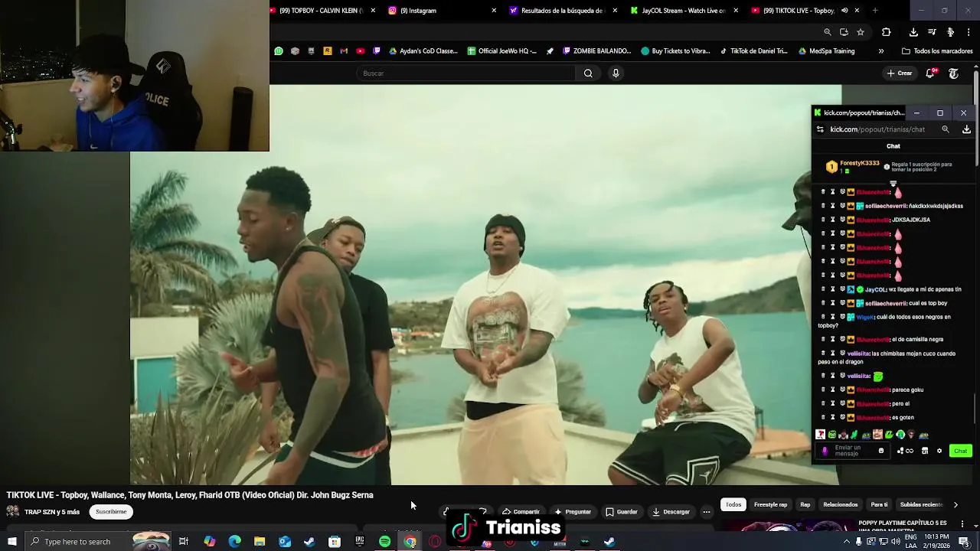Open File Explorer from the taskbar
The width and height of the screenshot is (980, 551).
tap(260, 542)
